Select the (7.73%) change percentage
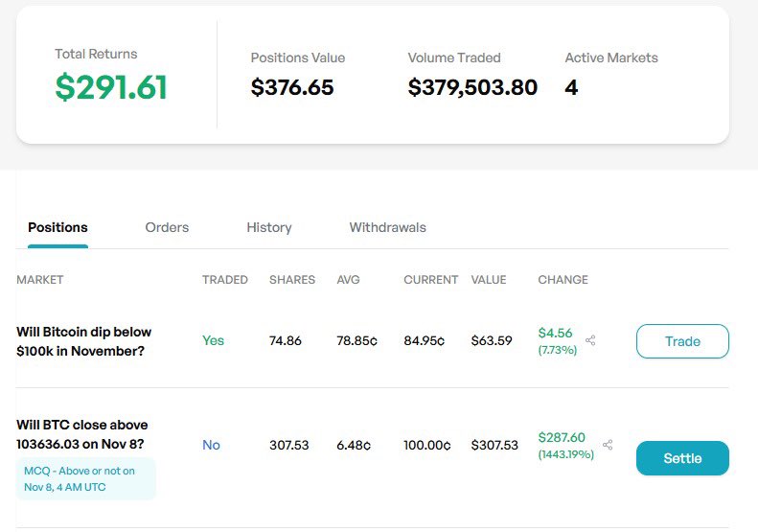 (x=558, y=350)
